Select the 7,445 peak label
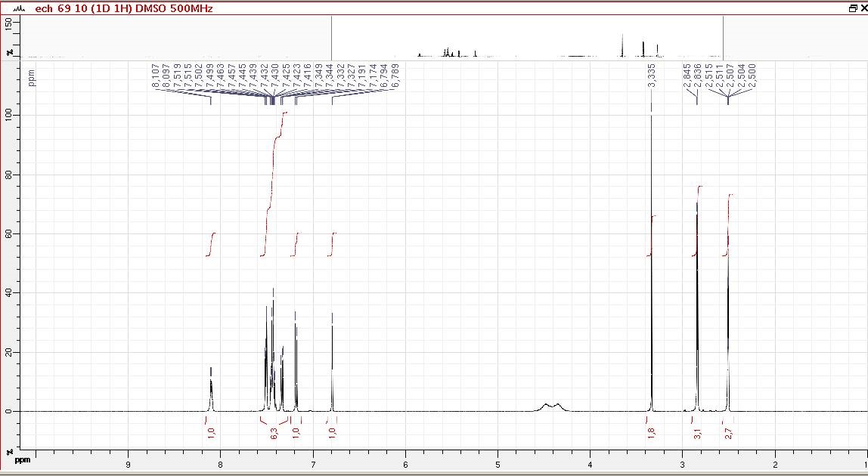Image resolution: width=868 pixels, height=476 pixels. (243, 76)
